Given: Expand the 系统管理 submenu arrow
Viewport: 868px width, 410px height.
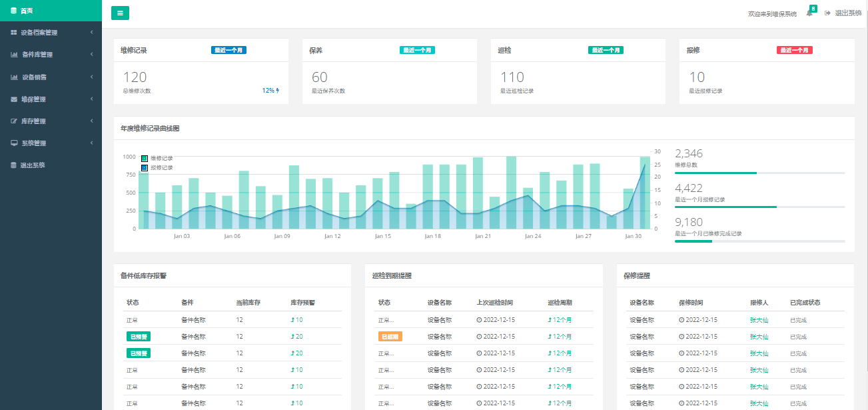Looking at the screenshot, I should [x=91, y=143].
